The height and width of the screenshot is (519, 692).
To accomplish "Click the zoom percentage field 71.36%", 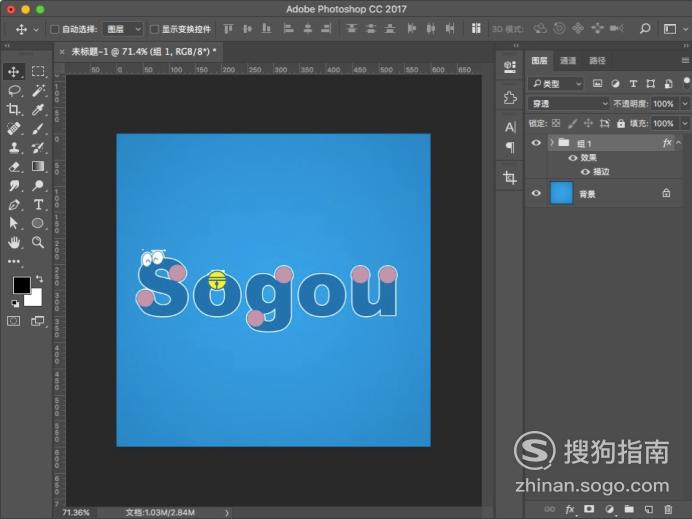I will (x=76, y=512).
